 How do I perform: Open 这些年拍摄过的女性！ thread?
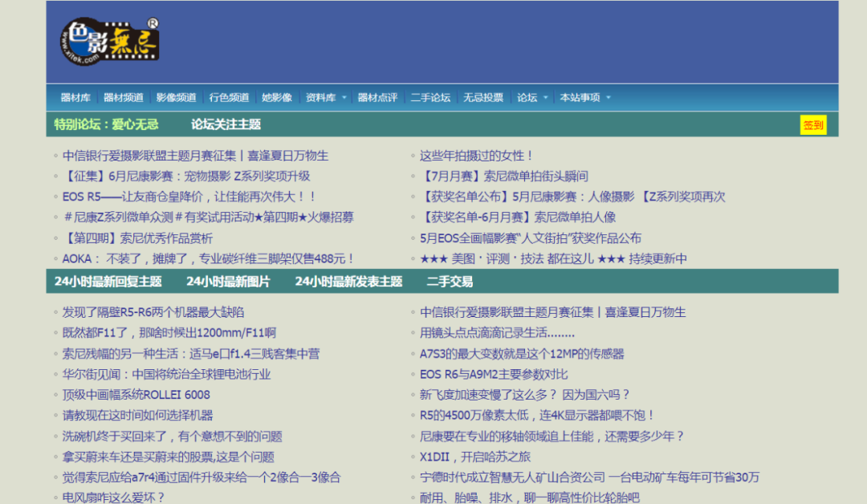pos(476,156)
